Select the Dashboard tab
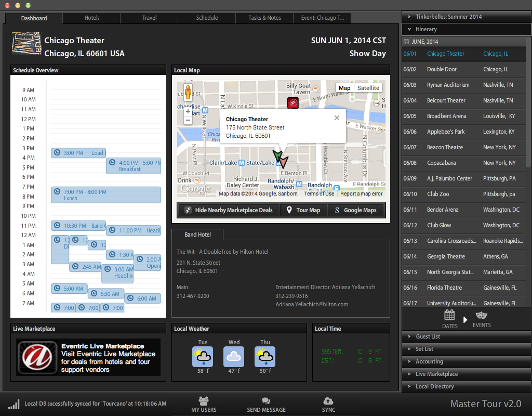532x416 pixels. [x=34, y=18]
